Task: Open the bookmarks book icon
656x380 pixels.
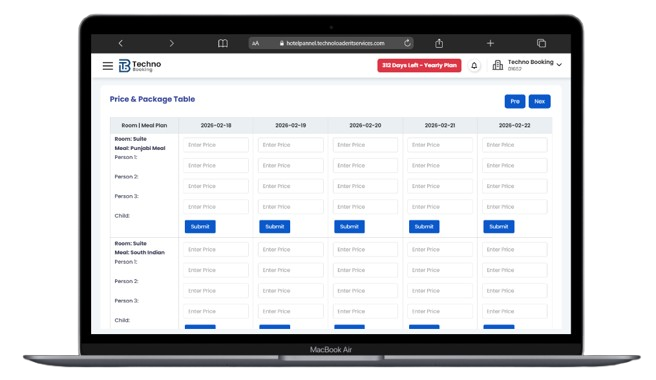Action: point(223,43)
